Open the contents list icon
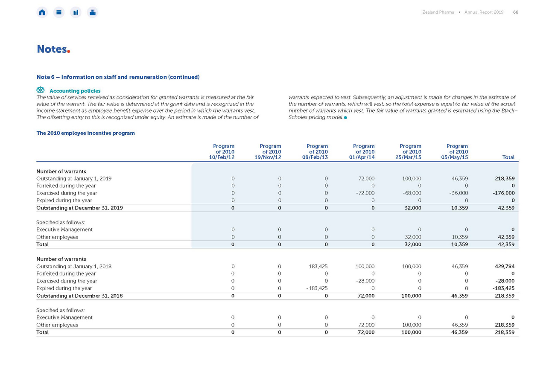 [59, 12]
